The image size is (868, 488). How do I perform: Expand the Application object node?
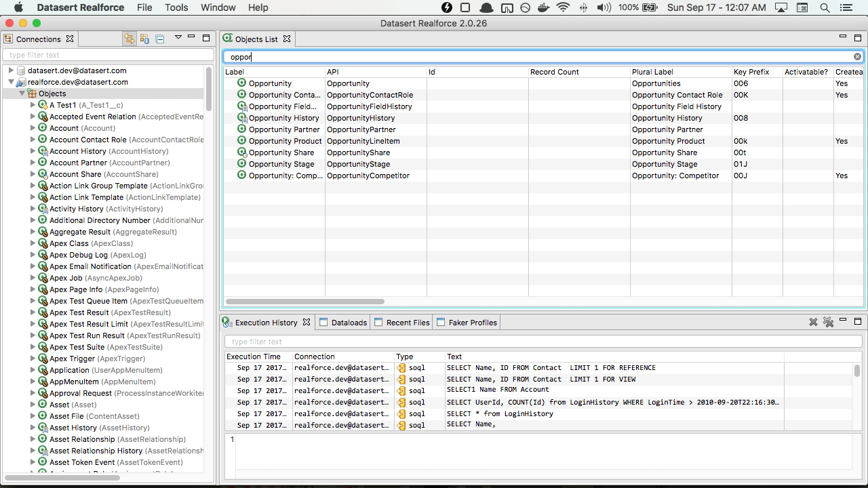point(33,370)
